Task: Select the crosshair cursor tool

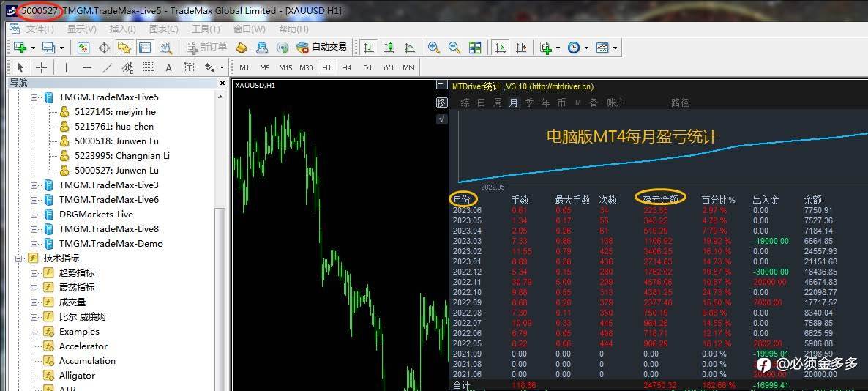Action: coord(42,67)
